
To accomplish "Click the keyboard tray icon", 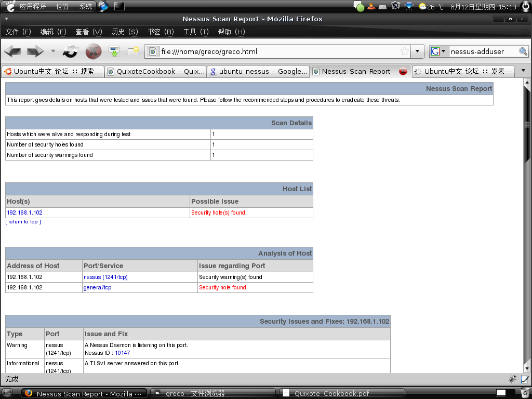I will coord(383,6).
